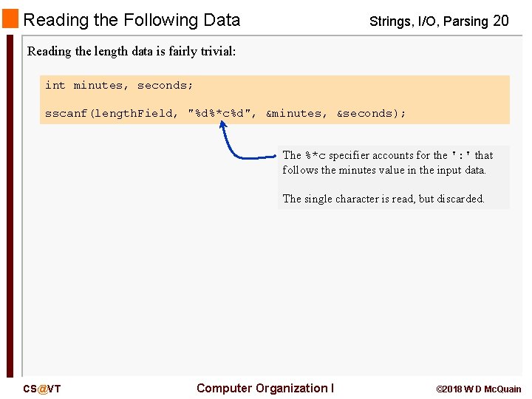The width and height of the screenshot is (532, 399).
Task: Click the "int minutes, seconds;" code line
Action: click(119, 85)
